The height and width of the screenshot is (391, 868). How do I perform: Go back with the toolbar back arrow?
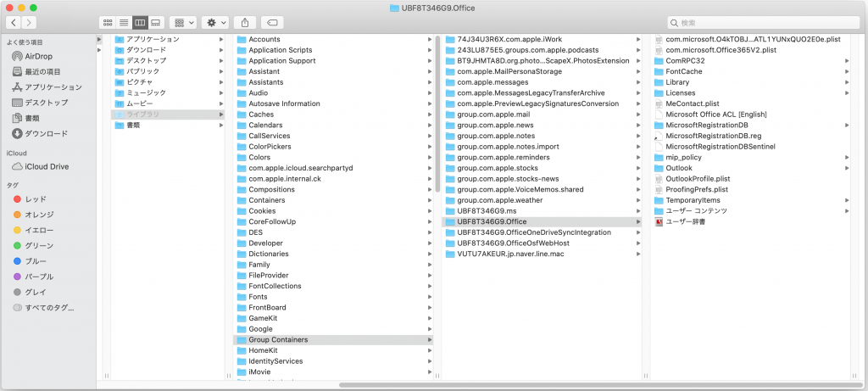click(14, 23)
